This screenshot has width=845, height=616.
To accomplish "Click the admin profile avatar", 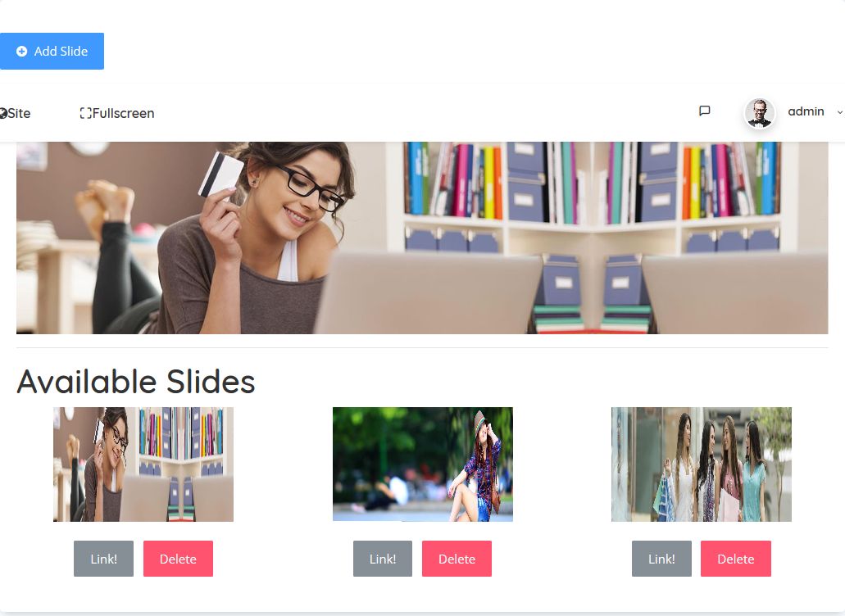I will (760, 113).
